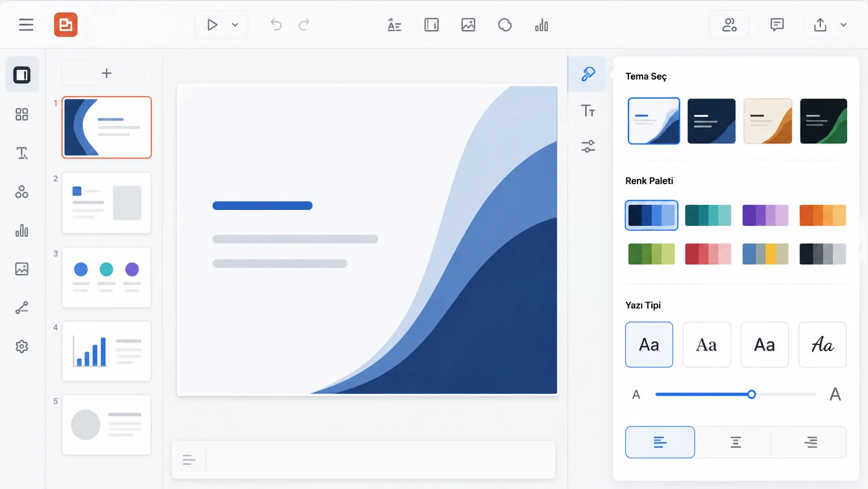This screenshot has width=868, height=489.
Task: Select the first sans-serif Aa font
Action: [649, 345]
